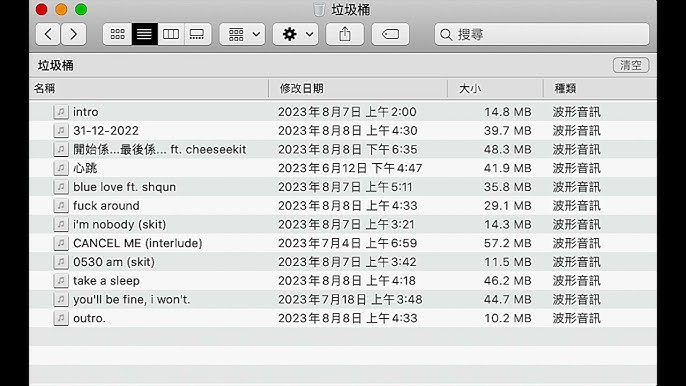Select file you'll be fine, i won't.
Screen dimensions: 686x386
[132, 299]
